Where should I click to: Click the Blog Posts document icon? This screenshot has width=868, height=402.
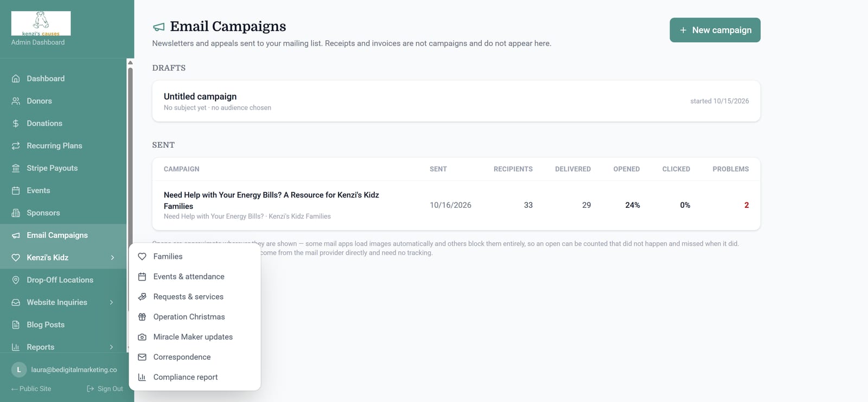click(16, 324)
